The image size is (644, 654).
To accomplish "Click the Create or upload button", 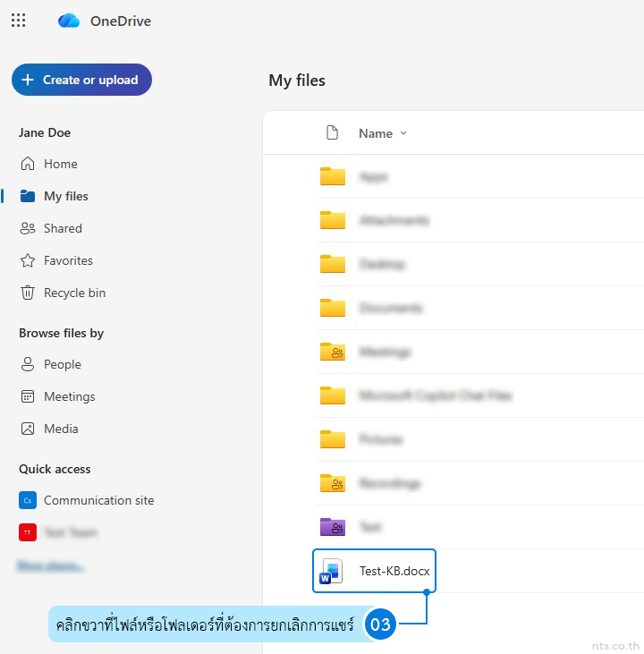I will [x=81, y=80].
